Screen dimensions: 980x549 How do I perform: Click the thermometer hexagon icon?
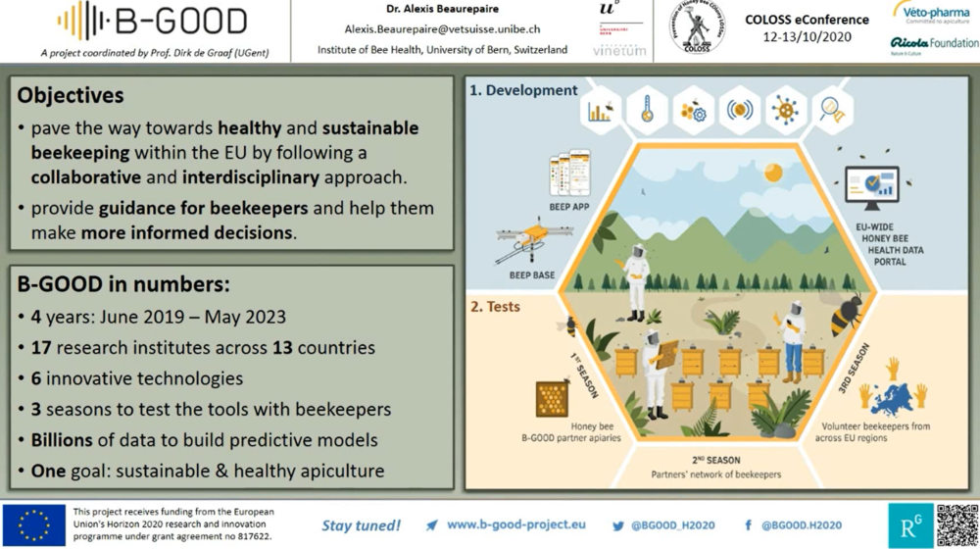click(647, 111)
